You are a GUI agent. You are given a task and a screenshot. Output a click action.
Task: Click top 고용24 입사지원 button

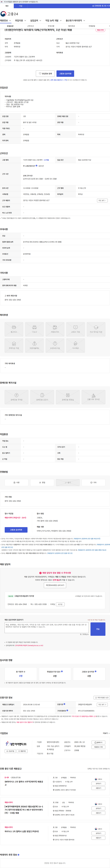65,73
